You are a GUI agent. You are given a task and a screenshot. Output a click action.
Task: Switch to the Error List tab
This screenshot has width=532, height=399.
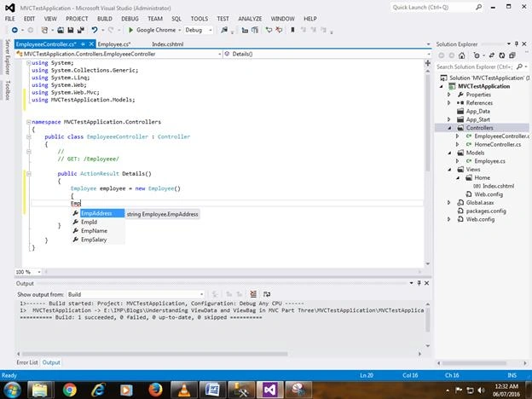tap(27, 362)
